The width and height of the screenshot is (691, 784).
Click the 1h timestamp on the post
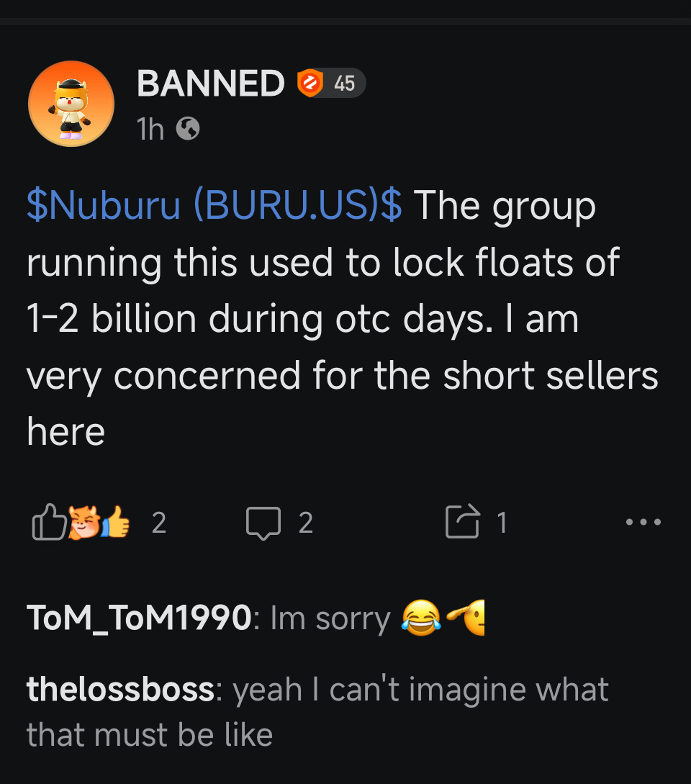[x=149, y=129]
